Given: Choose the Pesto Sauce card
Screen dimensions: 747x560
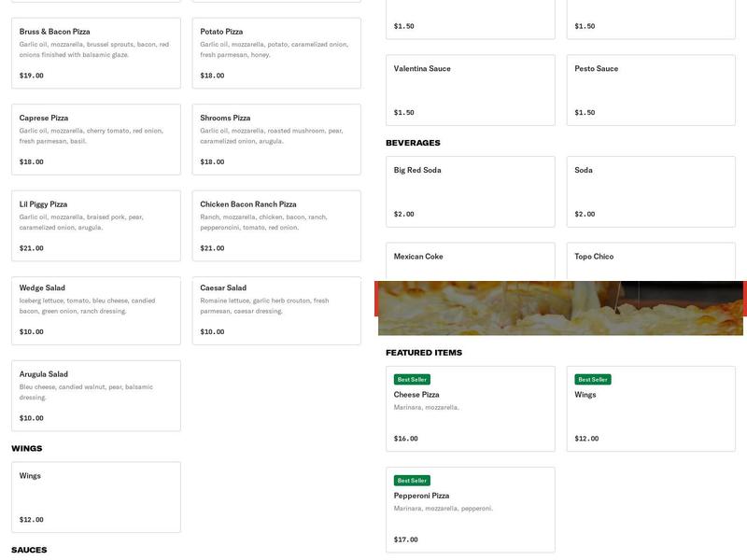Looking at the screenshot, I should [x=651, y=90].
